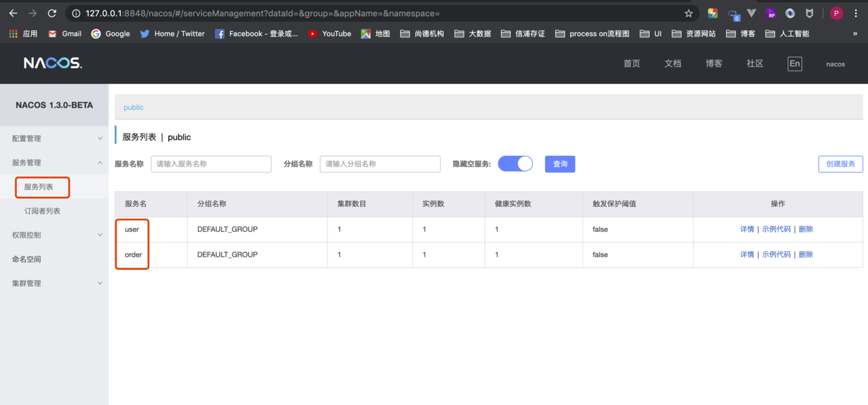Image resolution: width=868 pixels, height=405 pixels.
Task: Open the UI bookmark folder
Action: (650, 33)
